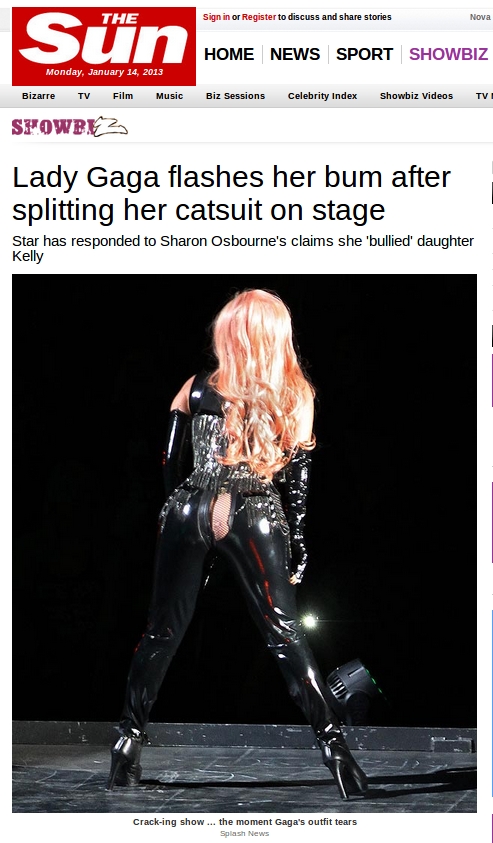Open the Film sub-menu item

tap(123, 96)
